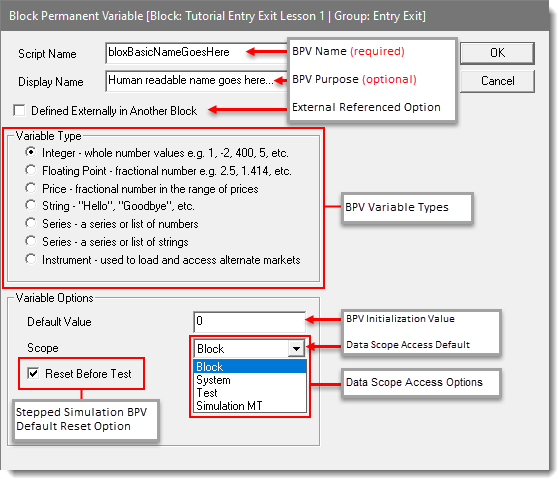Select the Integer variable type radio

[x=31, y=152]
